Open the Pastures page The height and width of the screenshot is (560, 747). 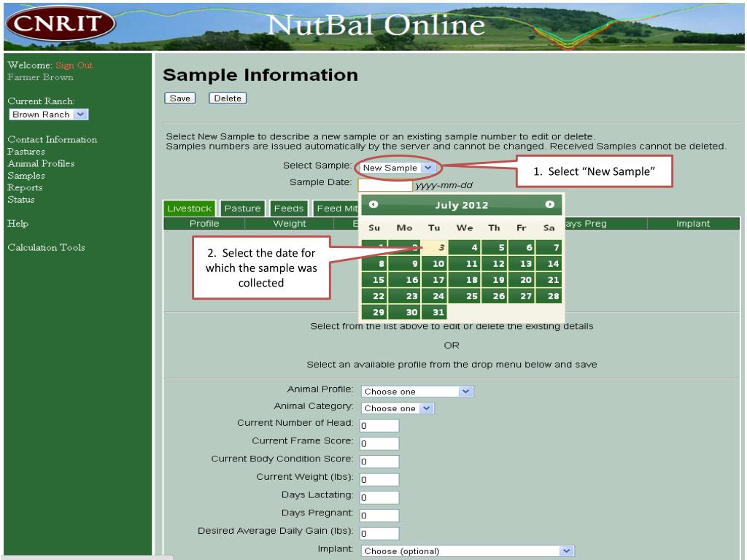26,152
